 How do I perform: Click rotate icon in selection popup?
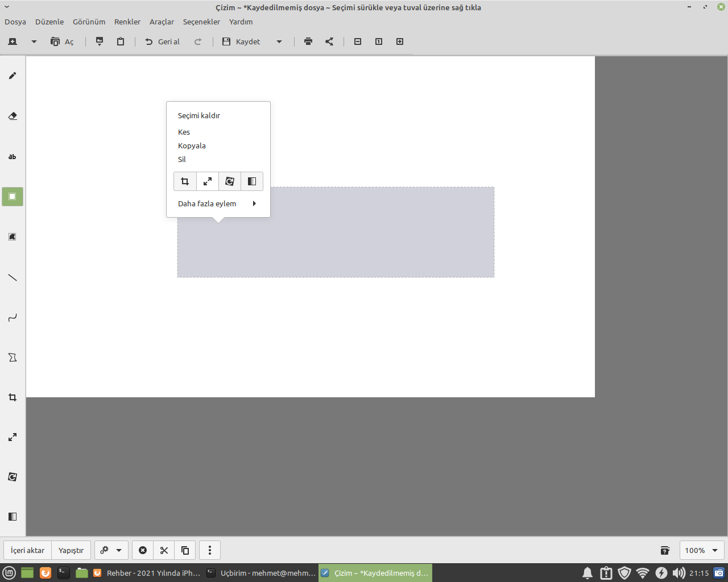coord(230,181)
